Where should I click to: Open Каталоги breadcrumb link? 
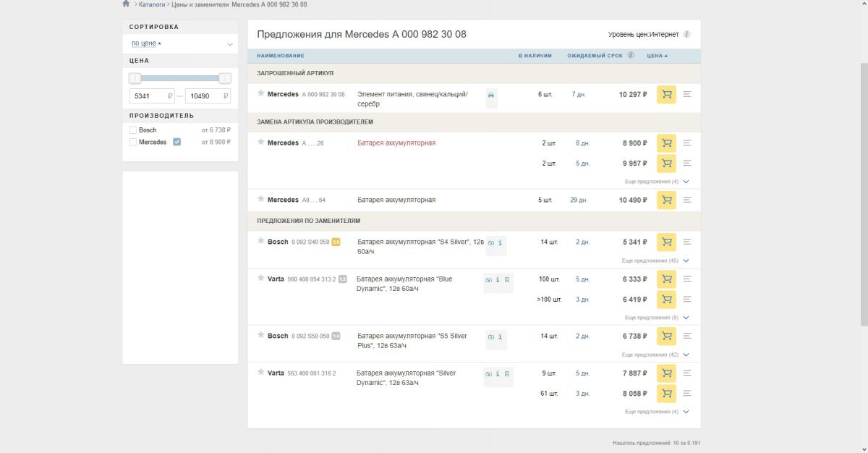tap(152, 4)
